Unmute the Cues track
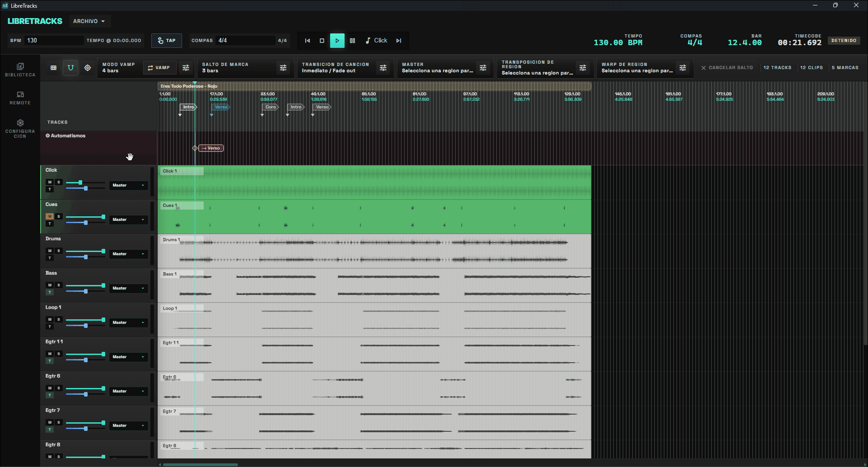868x467 pixels. (x=50, y=216)
